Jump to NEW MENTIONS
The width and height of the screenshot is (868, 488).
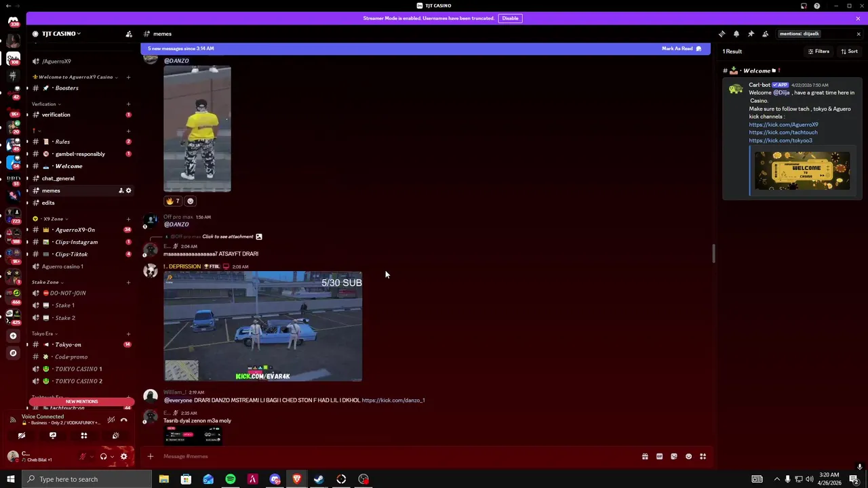81,401
